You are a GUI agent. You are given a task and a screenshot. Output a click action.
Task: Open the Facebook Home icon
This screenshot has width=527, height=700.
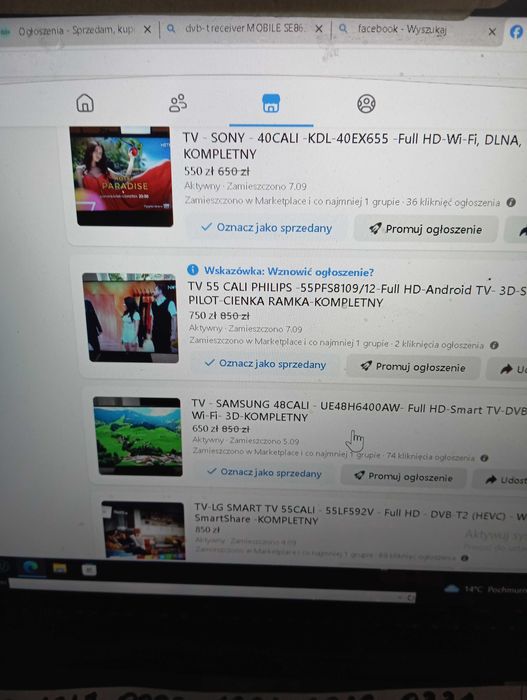pyautogui.click(x=85, y=103)
